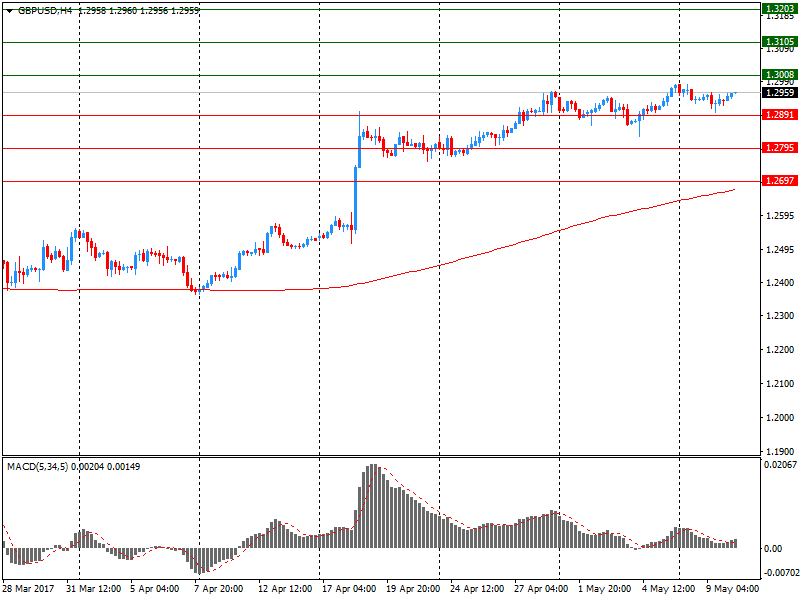Click the 4 May 12:00 time label

[668, 589]
